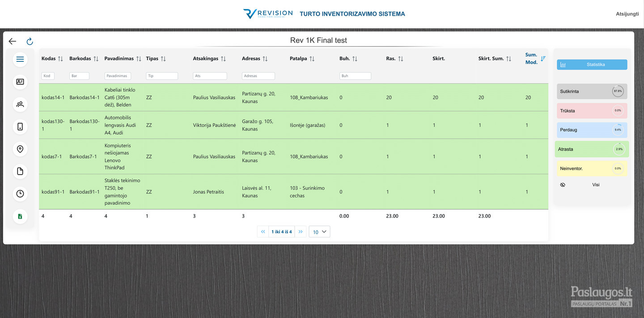Sort by Buh. column arrows
Screen dimensions: 644x318
tap(355, 59)
